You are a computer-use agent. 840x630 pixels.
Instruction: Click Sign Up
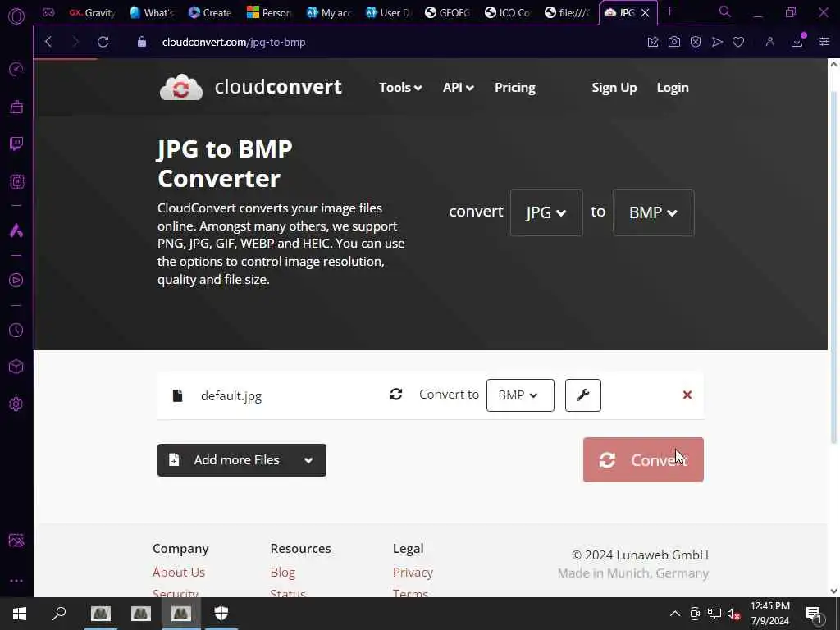coord(614,87)
